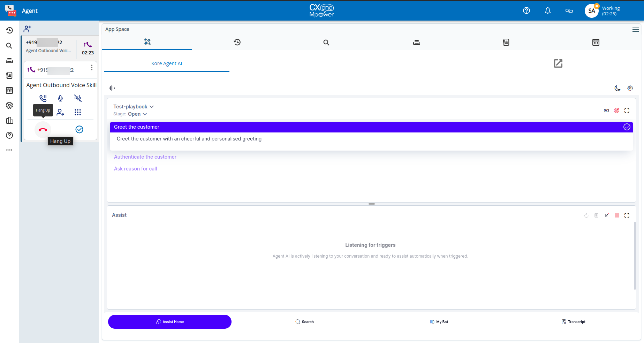This screenshot has width=644, height=343.
Task: Select the Kore Agent AI tab
Action: [166, 63]
